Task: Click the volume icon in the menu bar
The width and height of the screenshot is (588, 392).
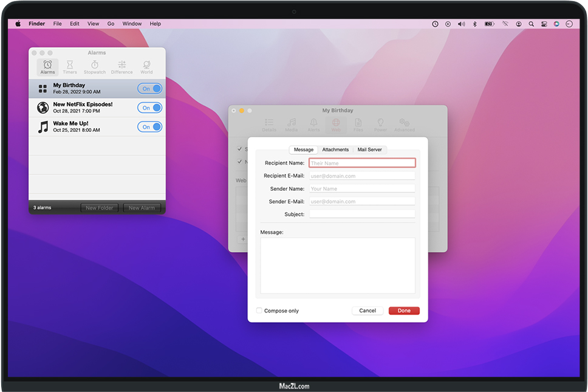Action: (460, 24)
